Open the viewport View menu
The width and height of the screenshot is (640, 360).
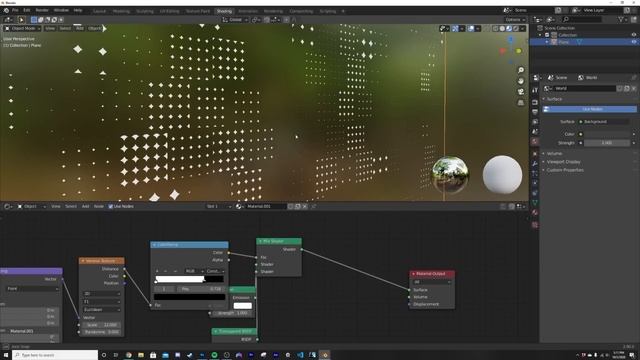(50, 29)
